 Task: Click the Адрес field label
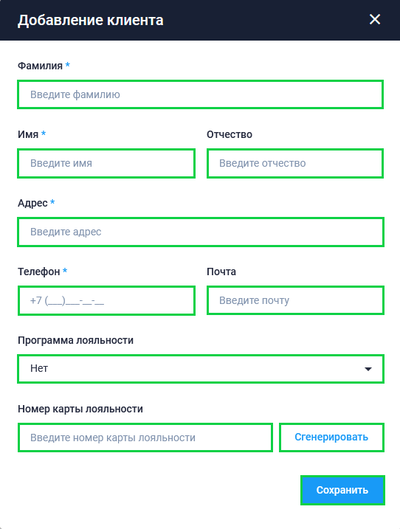(x=32, y=203)
